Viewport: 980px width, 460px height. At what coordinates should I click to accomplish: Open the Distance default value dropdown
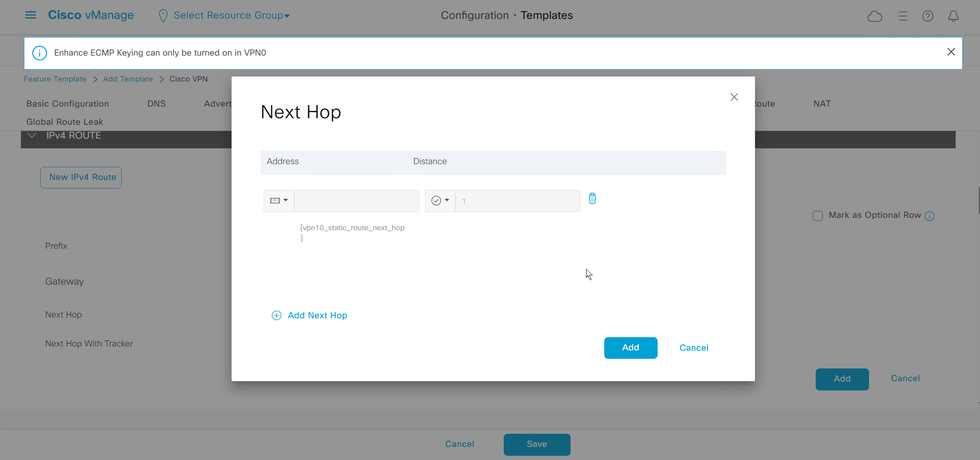pos(440,201)
